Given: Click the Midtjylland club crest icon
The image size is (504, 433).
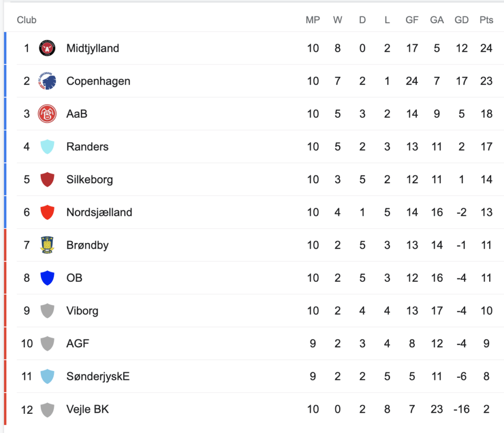Looking at the screenshot, I should click(47, 48).
